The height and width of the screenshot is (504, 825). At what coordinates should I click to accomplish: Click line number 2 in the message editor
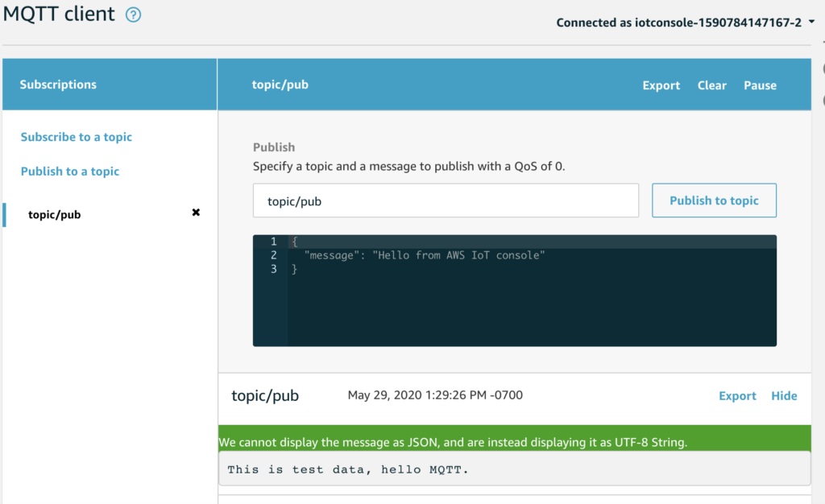coord(274,254)
